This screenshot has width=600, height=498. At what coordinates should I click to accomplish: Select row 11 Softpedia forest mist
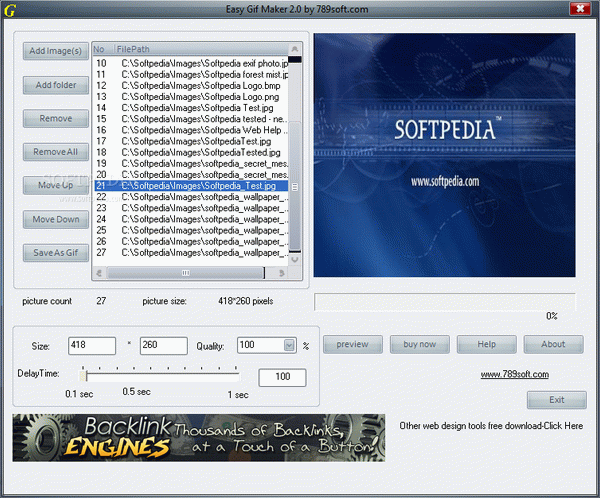pos(191,74)
